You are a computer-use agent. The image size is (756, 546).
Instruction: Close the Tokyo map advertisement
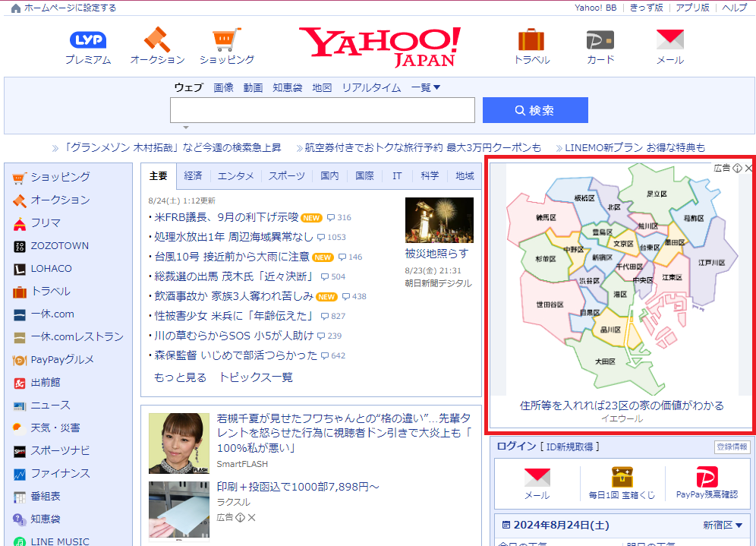pos(749,168)
